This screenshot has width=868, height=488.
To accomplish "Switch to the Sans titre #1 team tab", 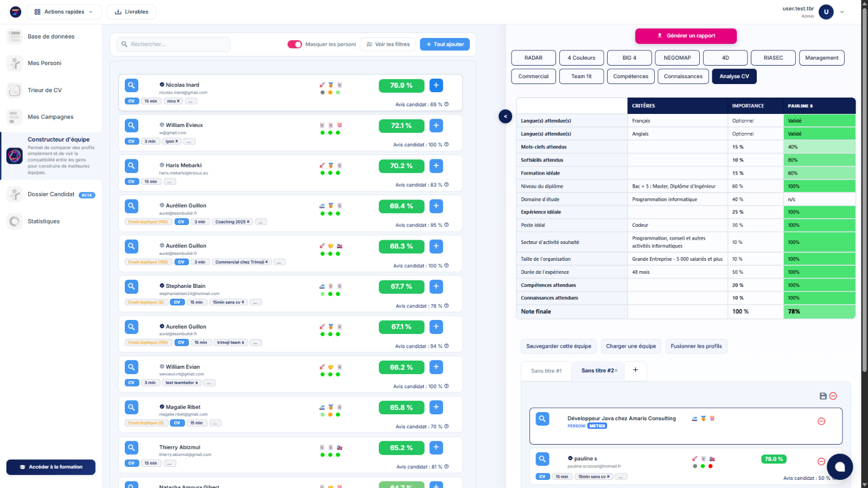I will 546,371.
